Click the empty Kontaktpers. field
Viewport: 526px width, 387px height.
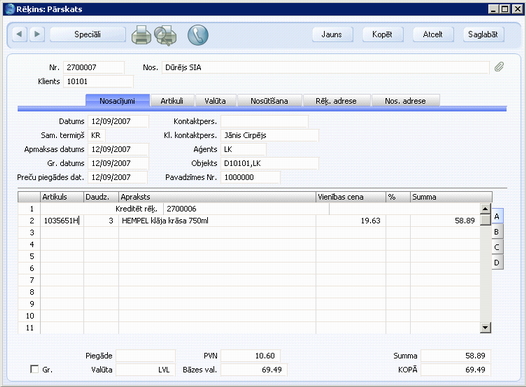pos(264,121)
